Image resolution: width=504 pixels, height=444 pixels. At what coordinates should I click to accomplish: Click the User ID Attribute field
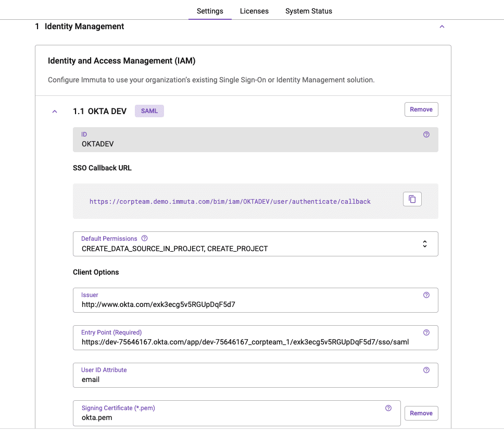256,375
